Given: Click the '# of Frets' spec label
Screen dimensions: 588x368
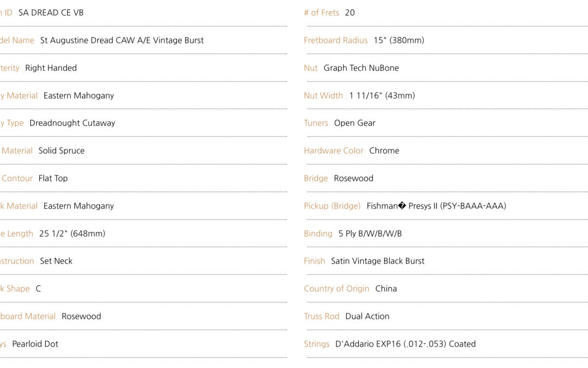Looking at the screenshot, I should tap(321, 13).
